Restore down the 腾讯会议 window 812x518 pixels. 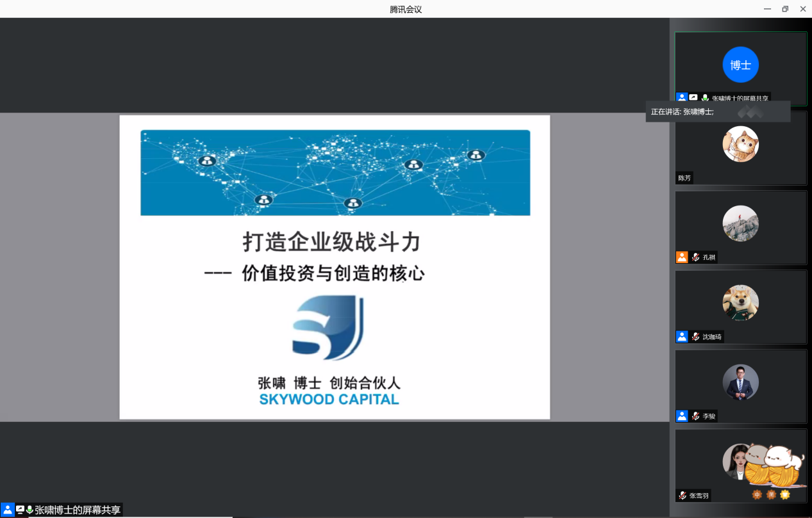(x=785, y=9)
